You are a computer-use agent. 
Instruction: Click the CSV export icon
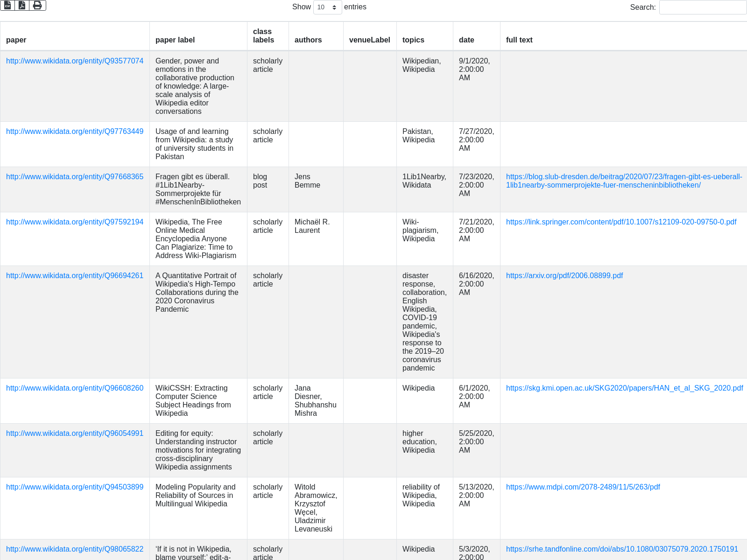click(x=7, y=5)
